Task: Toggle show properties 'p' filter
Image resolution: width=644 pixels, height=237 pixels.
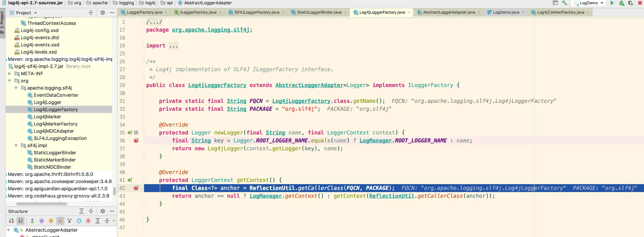Action: (42, 221)
